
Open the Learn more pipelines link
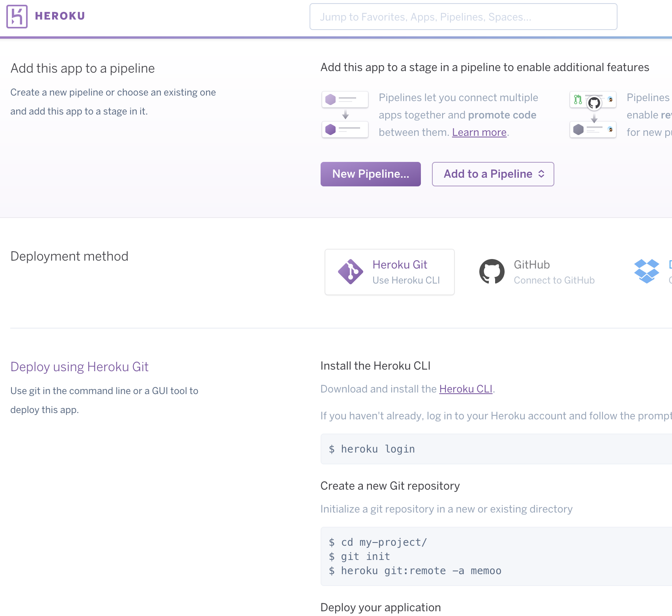click(479, 132)
